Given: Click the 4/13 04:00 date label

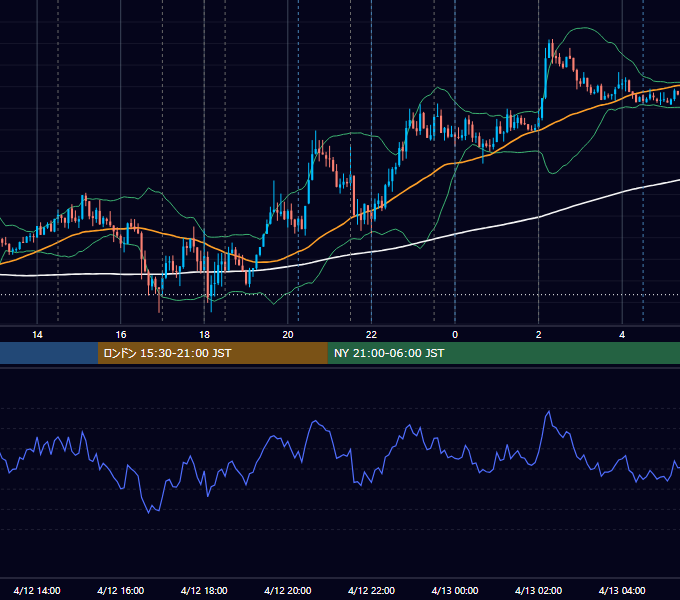Looking at the screenshot, I should click(622, 590).
